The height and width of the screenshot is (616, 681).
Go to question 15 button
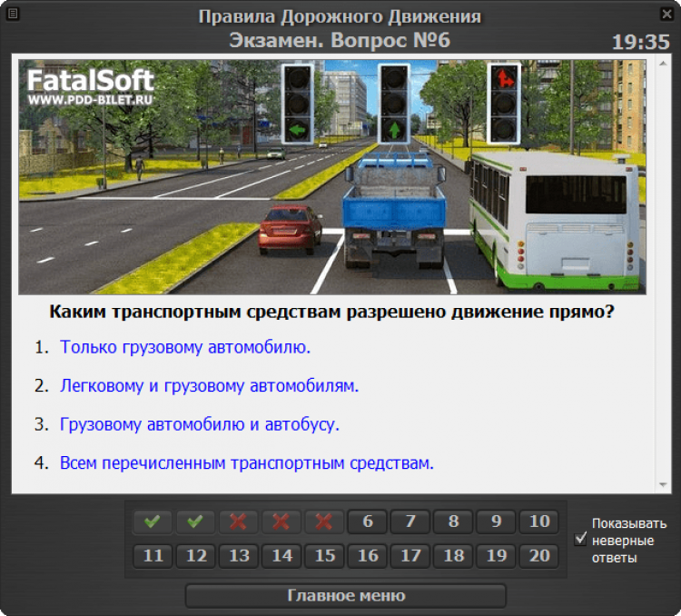tap(324, 556)
